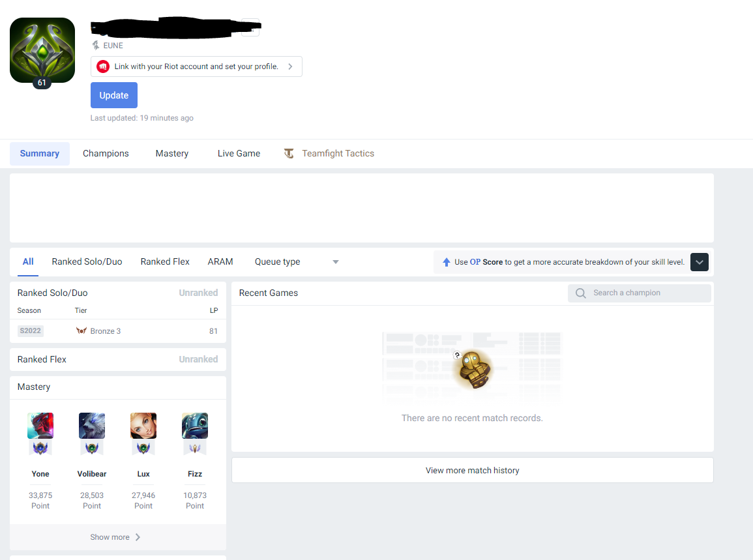
Task: Filter by ARAM tab
Action: [x=220, y=262]
